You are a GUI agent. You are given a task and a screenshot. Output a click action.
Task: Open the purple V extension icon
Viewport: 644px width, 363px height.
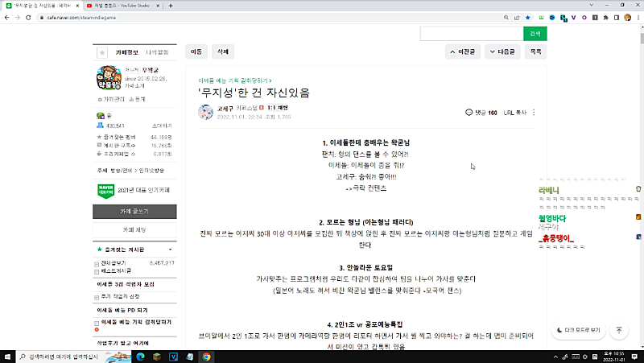coord(573,18)
